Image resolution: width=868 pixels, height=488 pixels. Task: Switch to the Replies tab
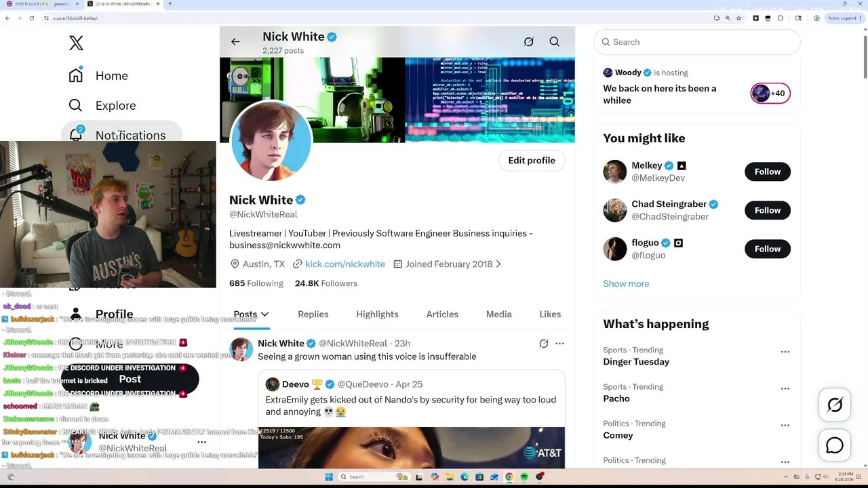(313, 314)
